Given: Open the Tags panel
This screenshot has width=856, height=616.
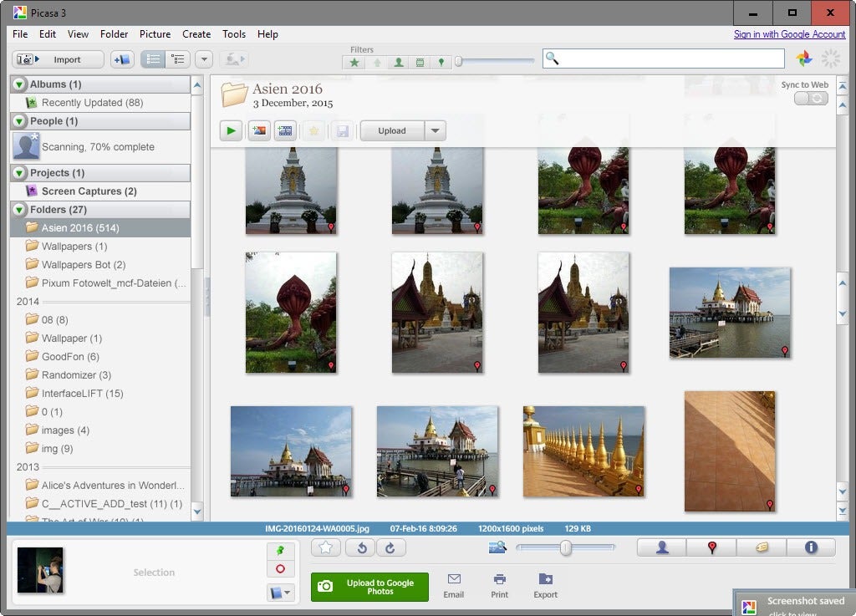Looking at the screenshot, I should point(761,547).
